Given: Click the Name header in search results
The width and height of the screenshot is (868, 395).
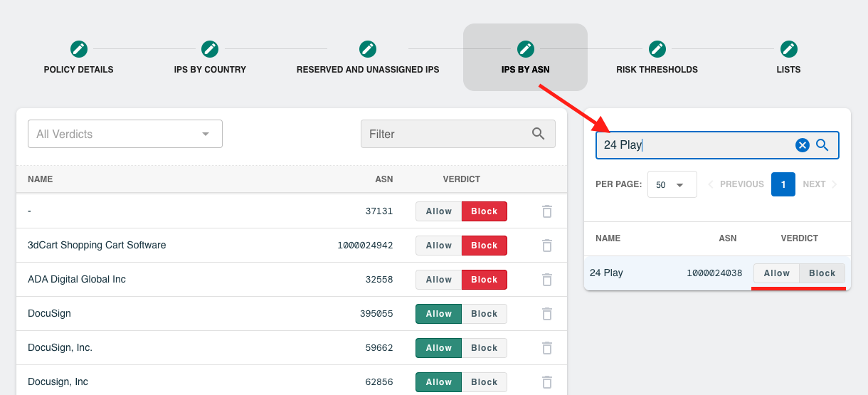Looking at the screenshot, I should click(608, 238).
